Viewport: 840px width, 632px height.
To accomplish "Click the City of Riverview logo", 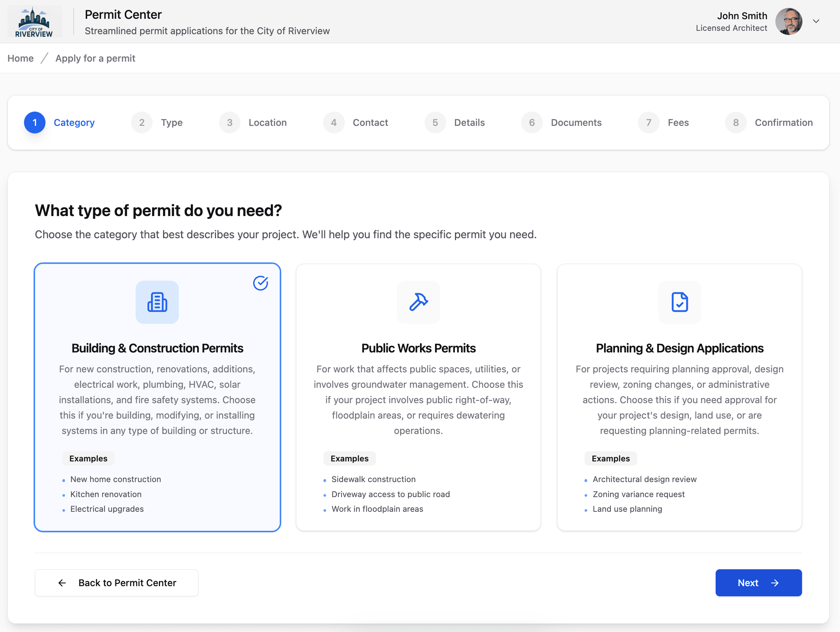I will click(x=34, y=22).
